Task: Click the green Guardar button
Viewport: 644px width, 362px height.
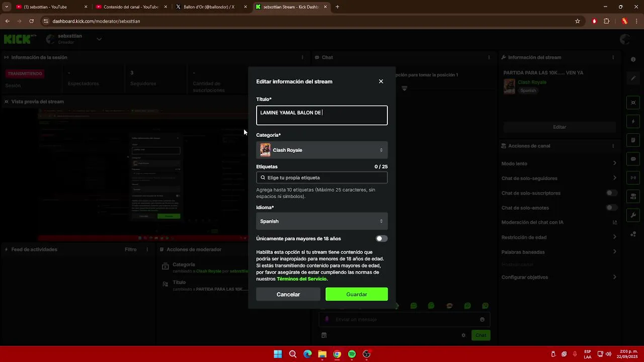Action: (x=357, y=294)
